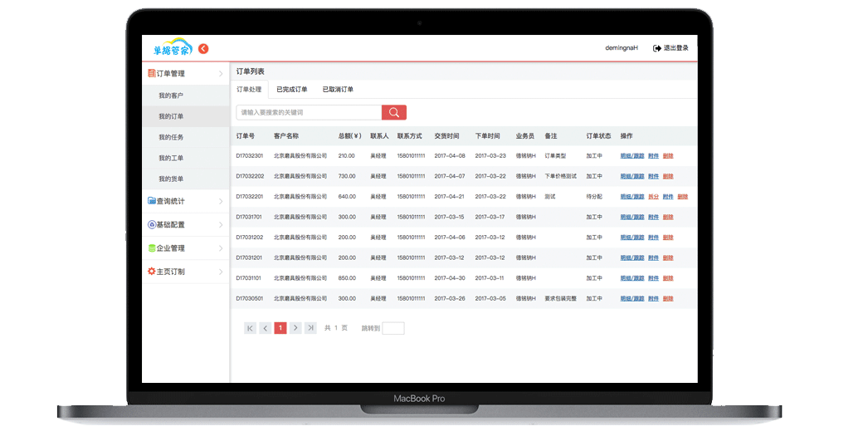
Task: Open 附件 for order D17032201
Action: [668, 197]
